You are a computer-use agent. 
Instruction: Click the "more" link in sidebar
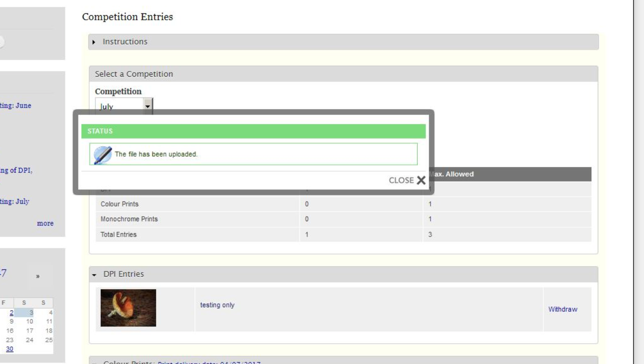pos(45,223)
